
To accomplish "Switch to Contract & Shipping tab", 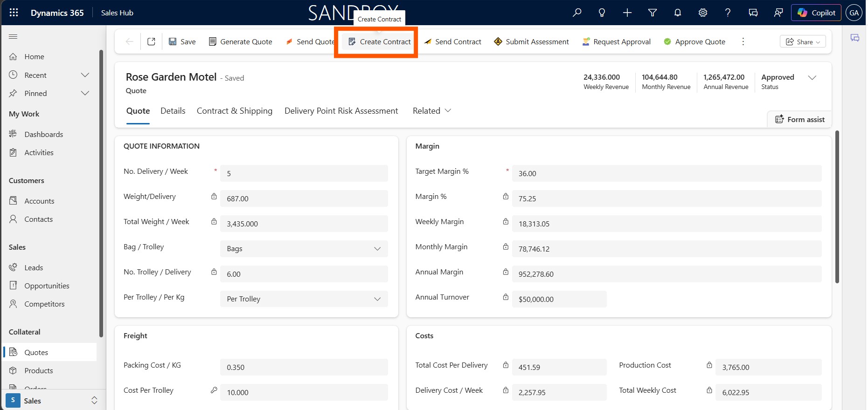I will click(x=235, y=111).
